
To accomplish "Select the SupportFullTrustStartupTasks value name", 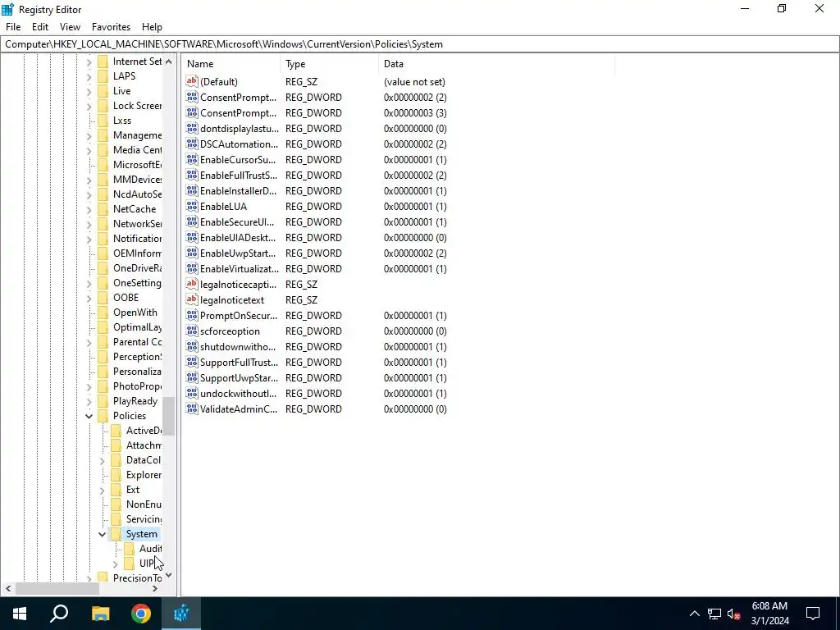I will [x=239, y=362].
